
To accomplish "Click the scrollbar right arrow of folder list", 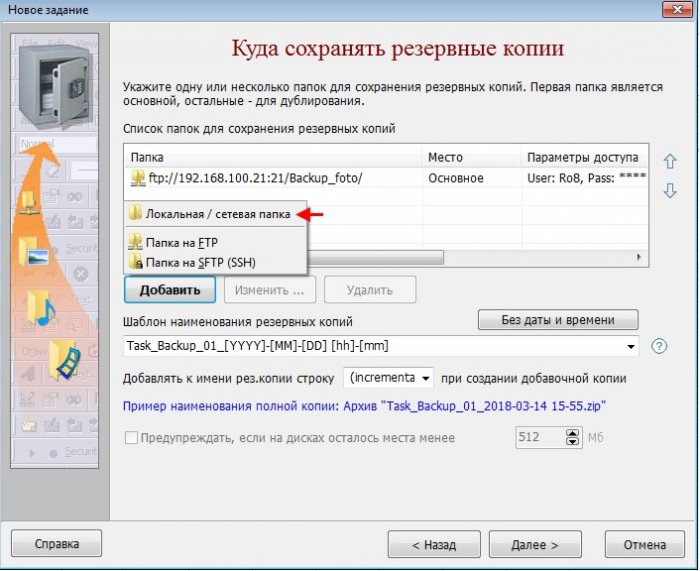I will [x=639, y=257].
